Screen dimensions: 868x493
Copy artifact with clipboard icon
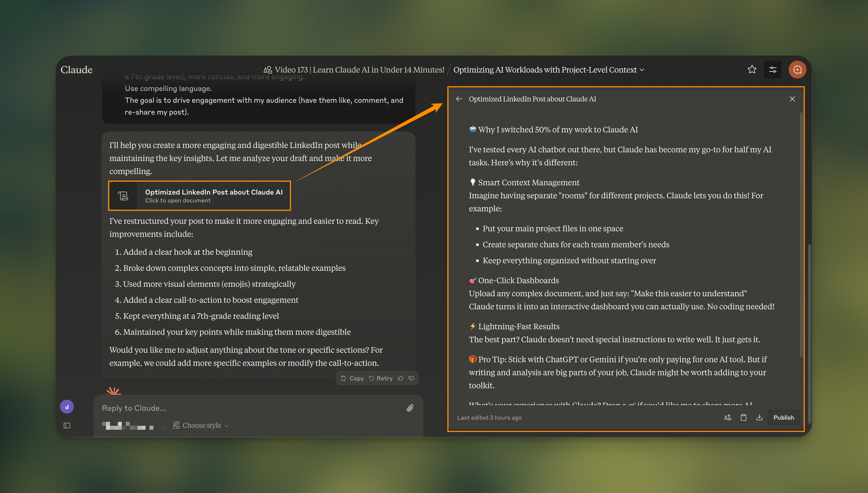point(743,417)
